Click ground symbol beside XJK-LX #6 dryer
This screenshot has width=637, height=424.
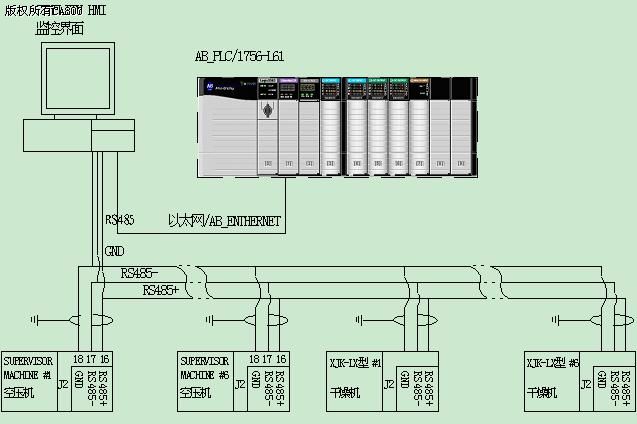(x=555, y=321)
